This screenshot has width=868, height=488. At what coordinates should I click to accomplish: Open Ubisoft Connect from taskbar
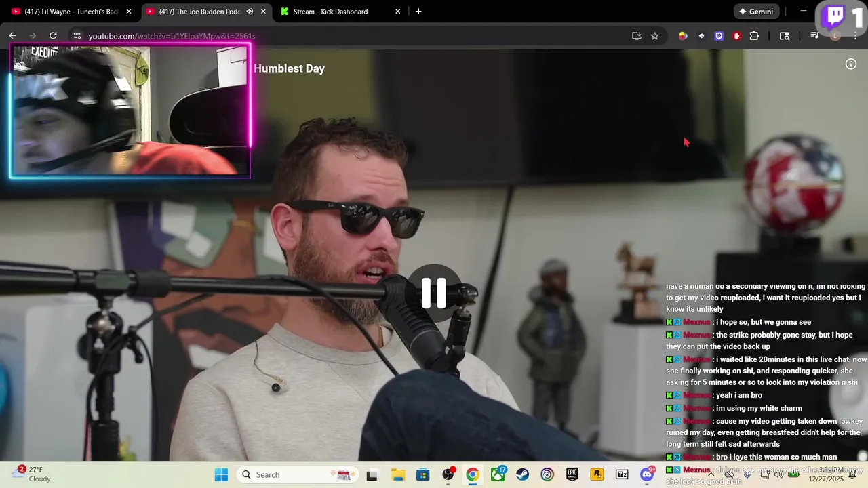pos(547,475)
